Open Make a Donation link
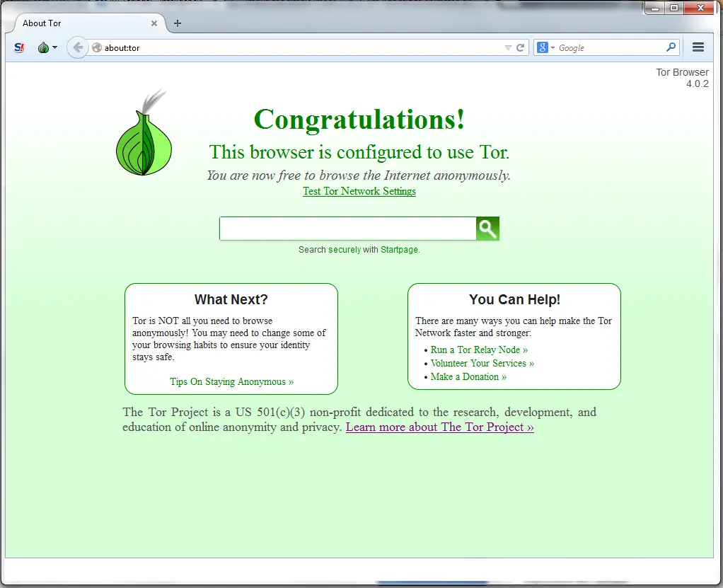This screenshot has width=723, height=588. click(x=468, y=376)
